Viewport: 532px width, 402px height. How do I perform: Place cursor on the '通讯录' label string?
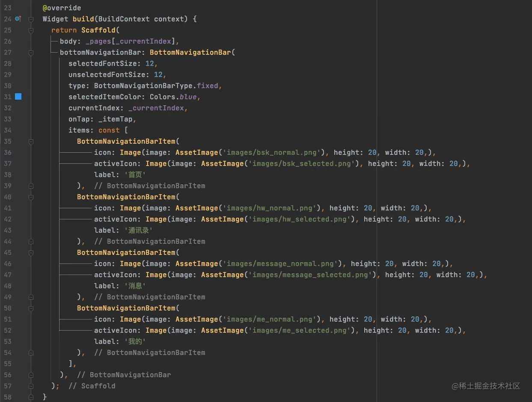(x=139, y=231)
